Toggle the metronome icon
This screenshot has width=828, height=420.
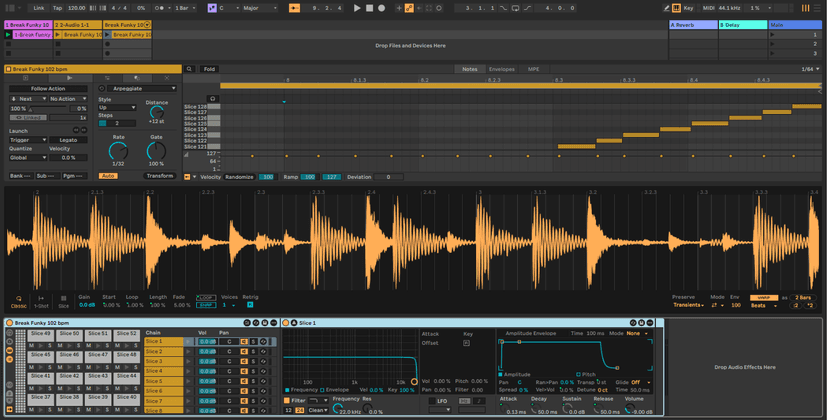click(x=159, y=8)
